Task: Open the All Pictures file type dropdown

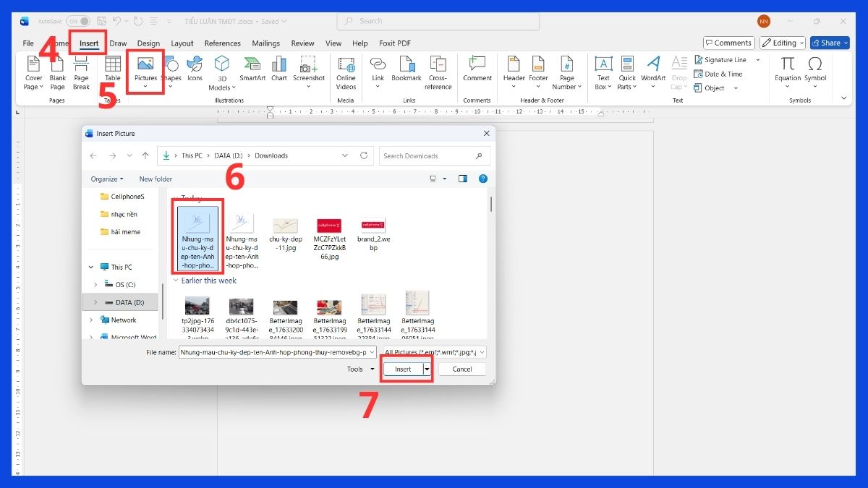Action: coord(434,351)
